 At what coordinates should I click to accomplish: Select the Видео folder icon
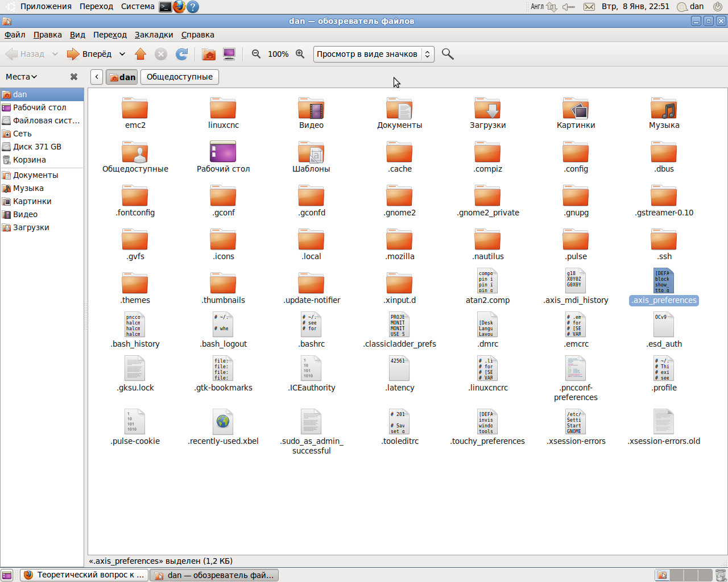tap(311, 113)
